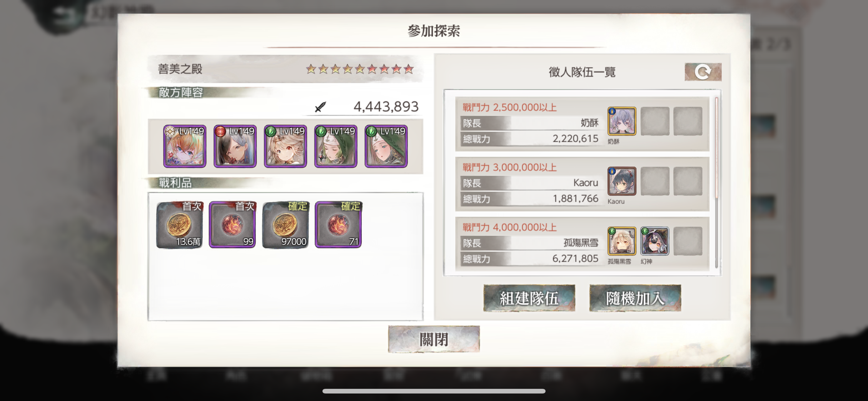This screenshot has height=401, width=868.
Task: Select the first Lv149 enemy portrait
Action: pyautogui.click(x=185, y=146)
